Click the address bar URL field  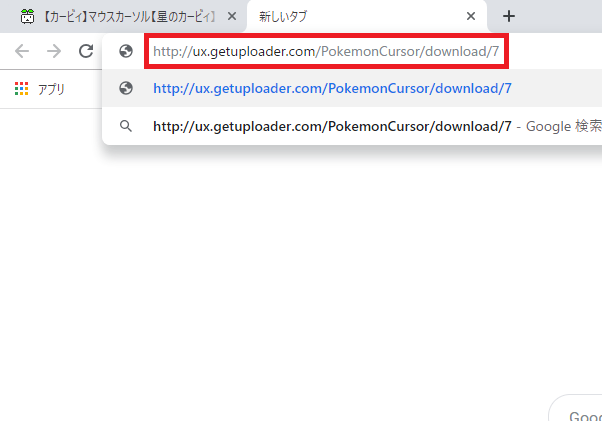(x=326, y=51)
